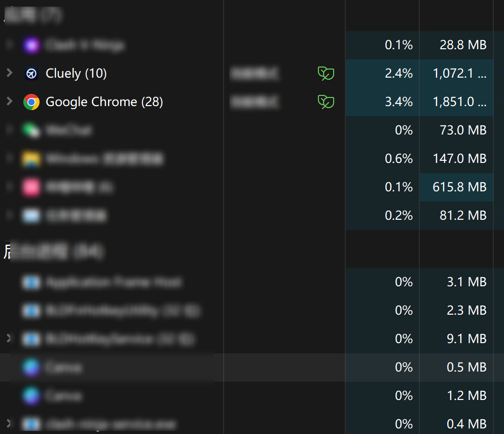Viewport: 504px width, 434px height.
Task: Click the Canva icon in the highlighted row
Action: pos(31,367)
